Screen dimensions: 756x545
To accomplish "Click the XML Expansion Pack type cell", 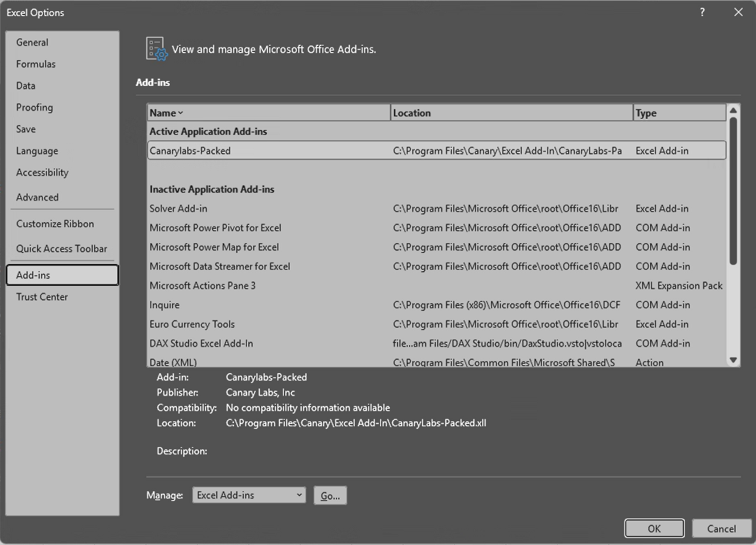I will [x=679, y=286].
